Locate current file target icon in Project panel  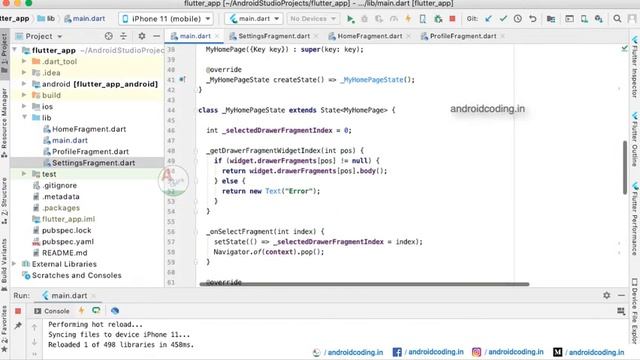(109, 36)
